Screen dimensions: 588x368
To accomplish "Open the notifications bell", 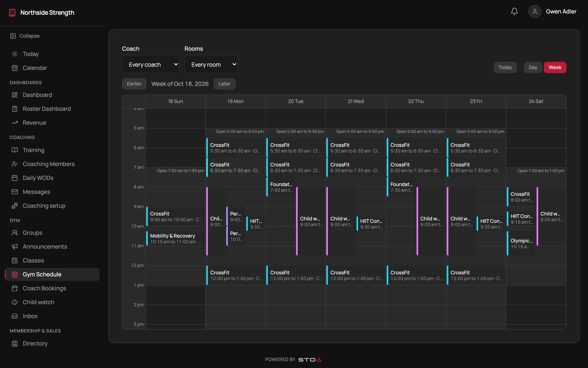I will pyautogui.click(x=514, y=12).
